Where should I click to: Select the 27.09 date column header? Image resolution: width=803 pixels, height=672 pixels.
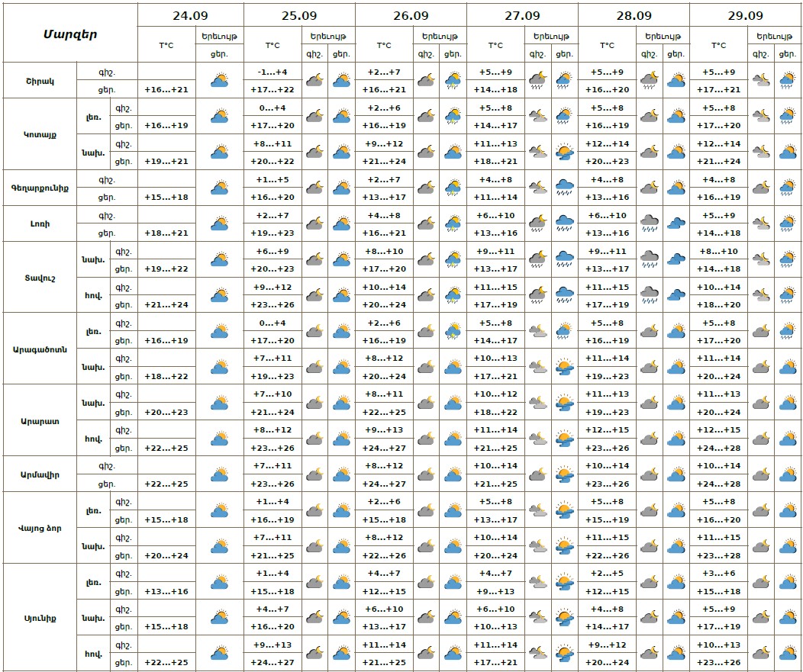click(x=522, y=15)
